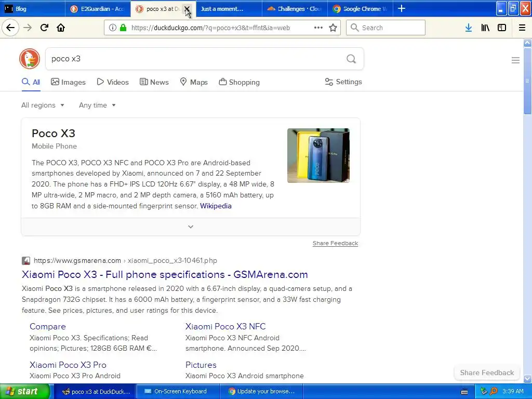
Task: Switch to Images results
Action: click(68, 82)
